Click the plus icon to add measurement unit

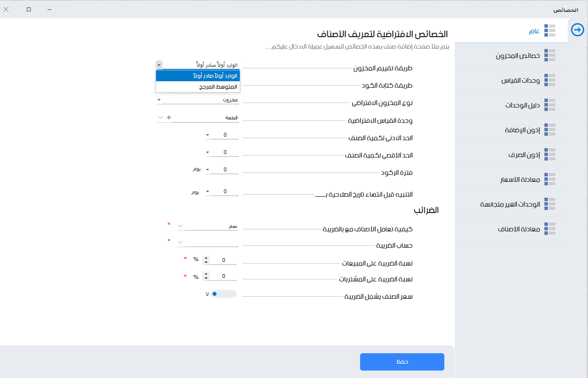tap(169, 118)
